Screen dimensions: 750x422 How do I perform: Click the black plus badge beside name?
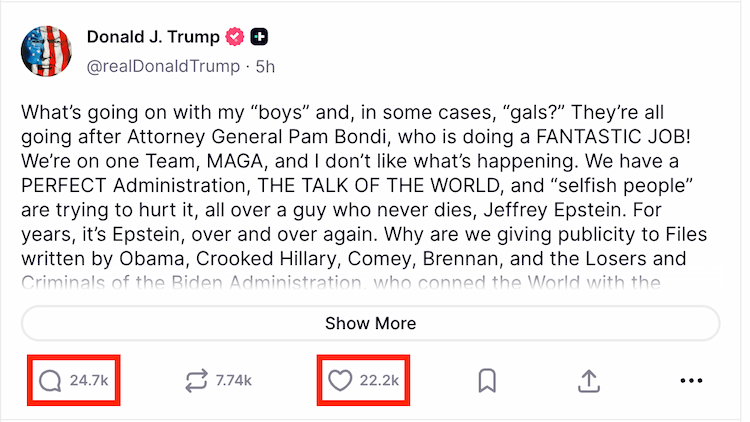[x=260, y=38]
